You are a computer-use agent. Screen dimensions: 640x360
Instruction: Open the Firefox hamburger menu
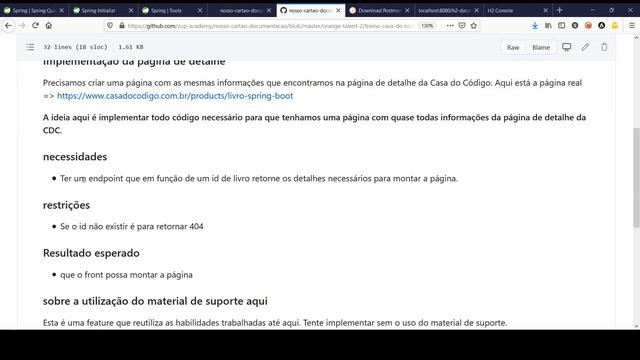click(x=631, y=25)
